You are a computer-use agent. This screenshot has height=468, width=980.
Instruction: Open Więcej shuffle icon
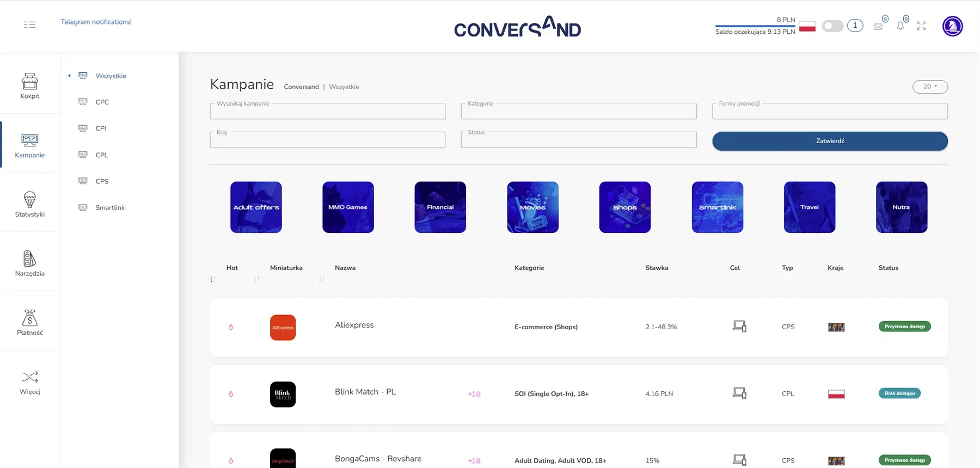(x=30, y=377)
